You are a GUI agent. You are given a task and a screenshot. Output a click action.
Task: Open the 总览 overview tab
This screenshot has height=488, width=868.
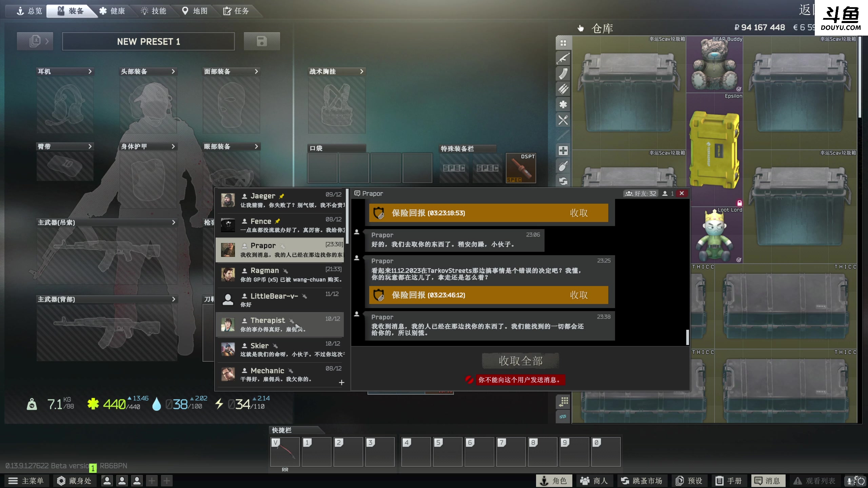pyautogui.click(x=29, y=11)
